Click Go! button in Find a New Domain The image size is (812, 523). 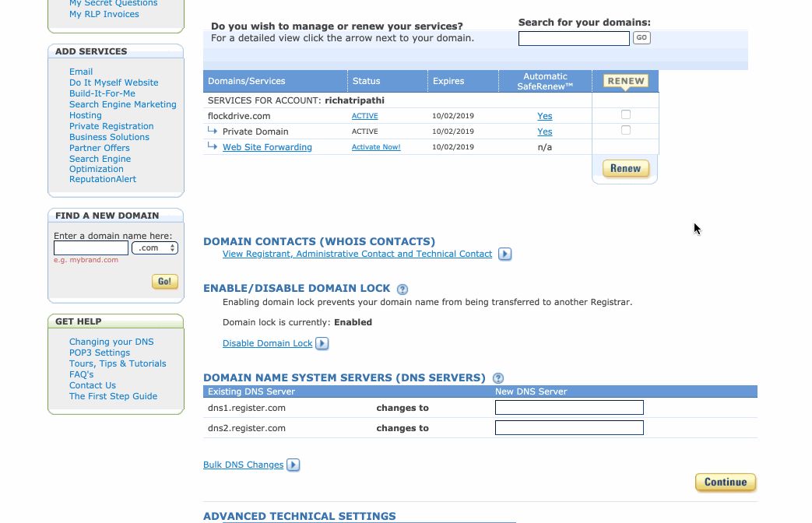165,281
